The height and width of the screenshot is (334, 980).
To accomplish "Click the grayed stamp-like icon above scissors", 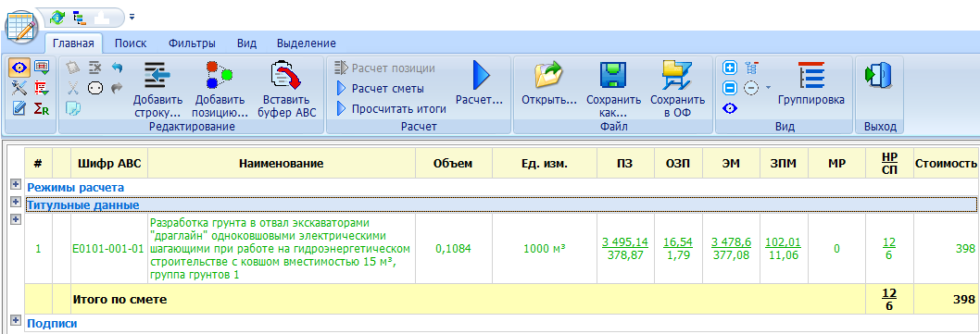I will 73,68.
